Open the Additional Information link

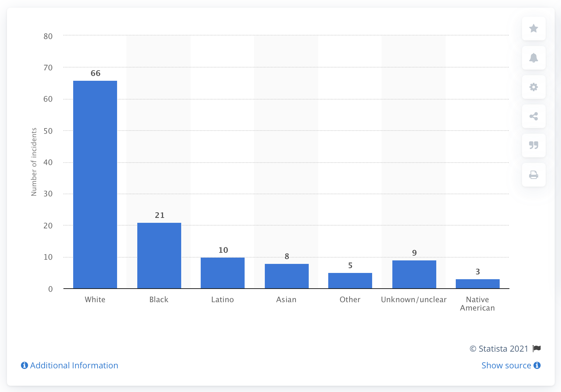74,365
